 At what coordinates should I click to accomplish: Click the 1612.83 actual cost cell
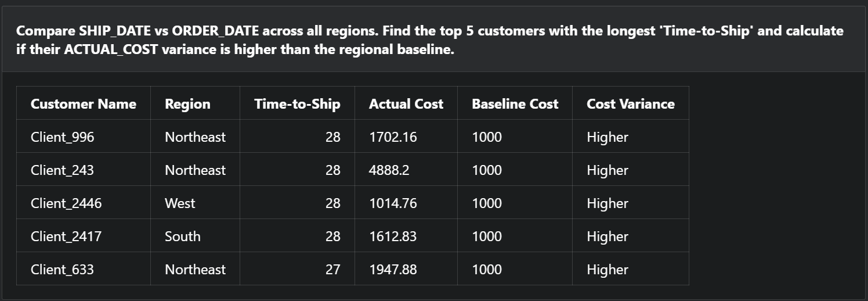pyautogui.click(x=393, y=236)
